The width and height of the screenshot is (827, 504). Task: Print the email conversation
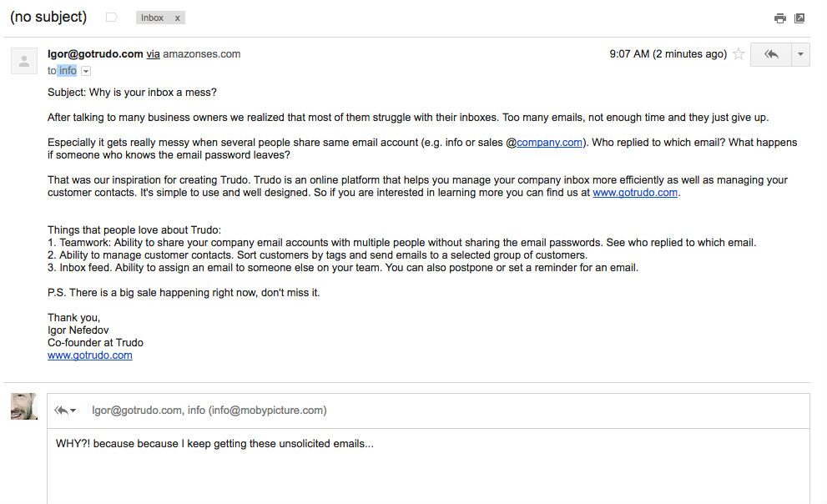point(779,18)
